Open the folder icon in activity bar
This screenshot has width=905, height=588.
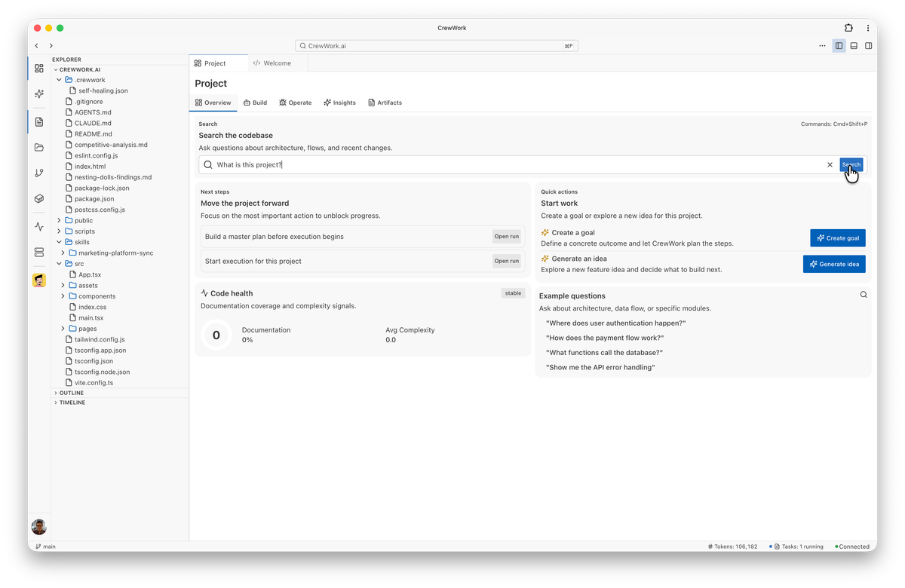[x=39, y=148]
